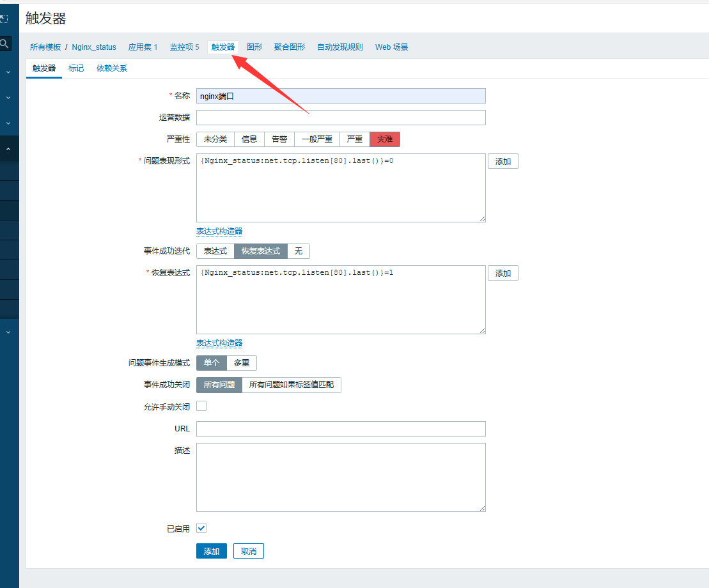Click the sidebar collapse icon above search
The image size is (709, 588).
pos(4,19)
